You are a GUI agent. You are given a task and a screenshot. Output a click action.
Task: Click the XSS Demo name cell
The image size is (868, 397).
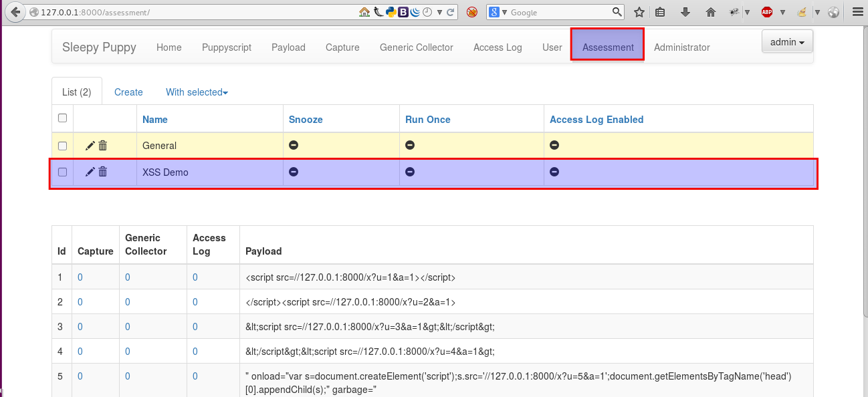(x=210, y=172)
